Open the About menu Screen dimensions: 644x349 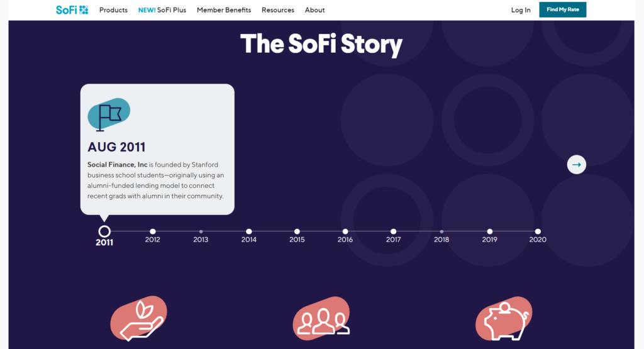pyautogui.click(x=314, y=10)
